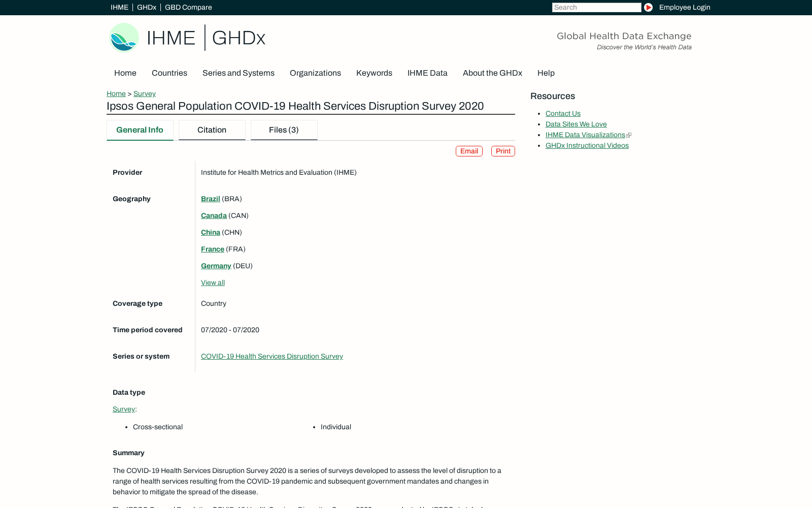Viewport: 812px width, 508px height.
Task: Click the external link icon beside IHME Data Visualizations
Action: [x=629, y=135]
